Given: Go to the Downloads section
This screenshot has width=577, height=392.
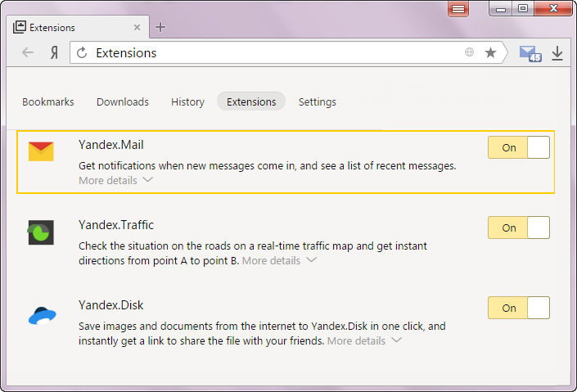Looking at the screenshot, I should 123,102.
